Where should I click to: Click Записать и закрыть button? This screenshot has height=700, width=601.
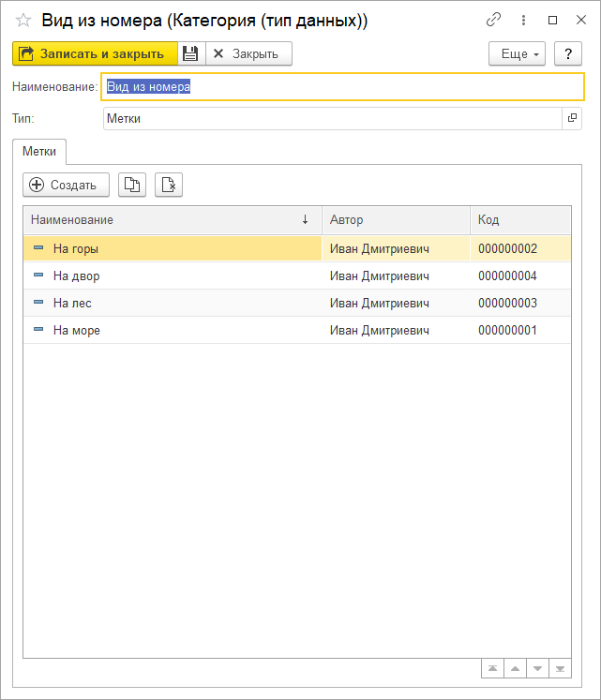94,54
